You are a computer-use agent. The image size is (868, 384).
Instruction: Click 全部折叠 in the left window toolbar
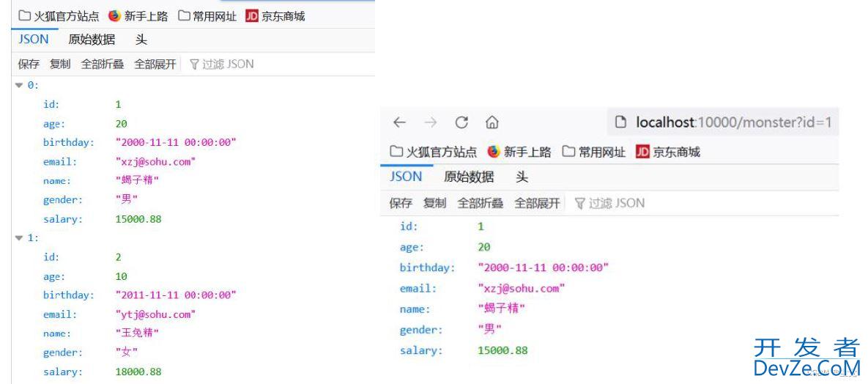pos(103,64)
